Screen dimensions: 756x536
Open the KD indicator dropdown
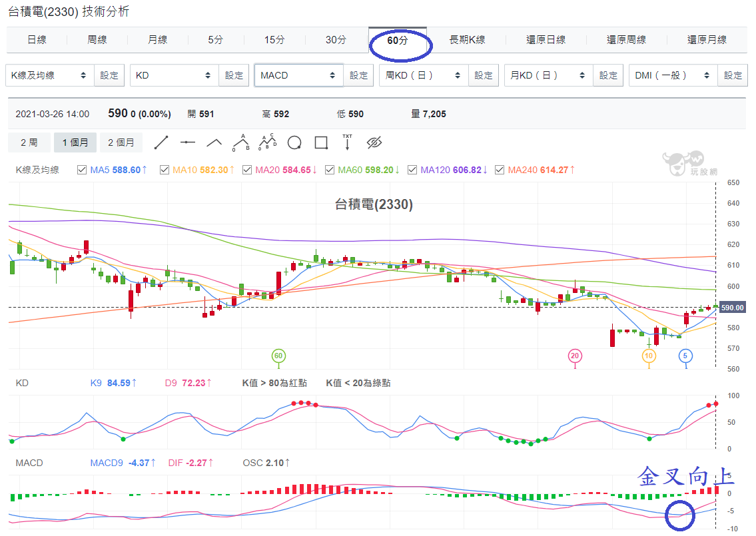174,75
